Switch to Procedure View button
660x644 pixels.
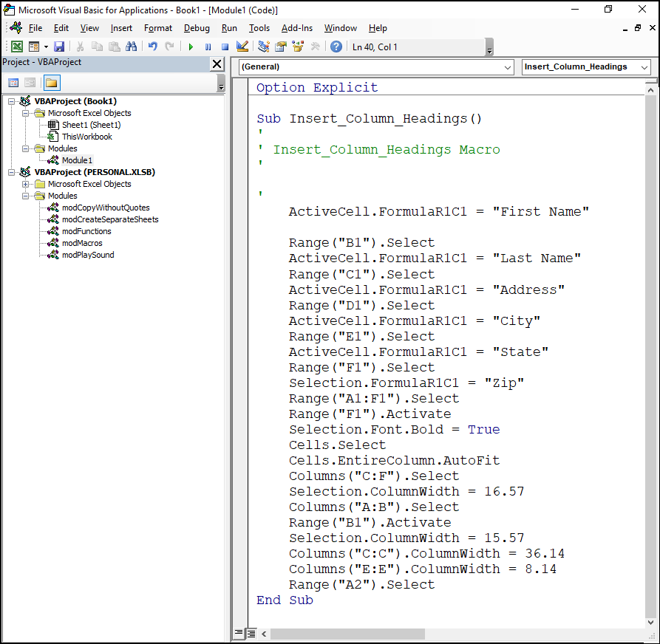239,633
